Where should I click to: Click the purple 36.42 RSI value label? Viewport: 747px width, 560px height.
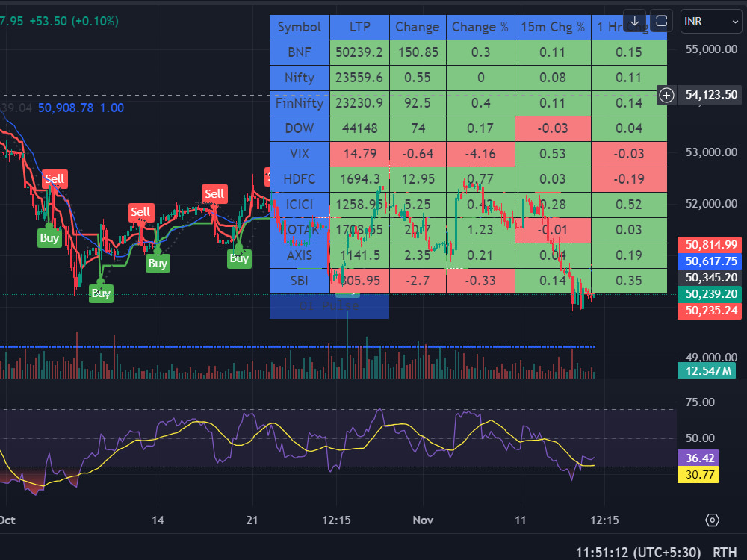tap(698, 458)
